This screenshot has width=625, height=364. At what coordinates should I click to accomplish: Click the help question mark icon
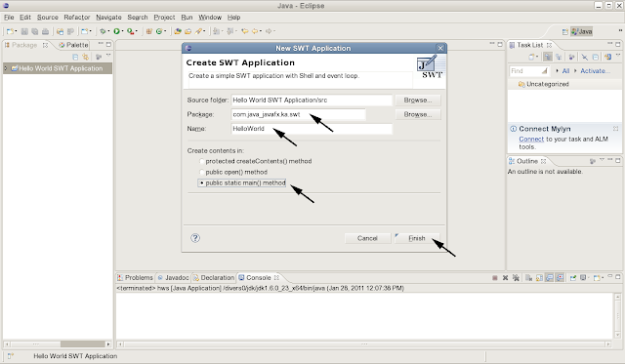(x=195, y=238)
